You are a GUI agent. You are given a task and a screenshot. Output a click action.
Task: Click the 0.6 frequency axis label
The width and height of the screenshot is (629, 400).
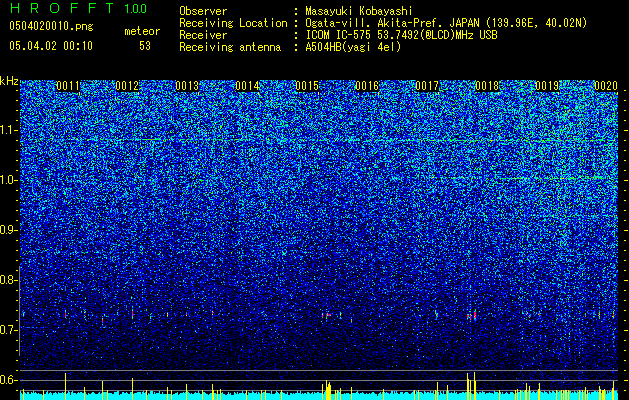[x=9, y=380]
